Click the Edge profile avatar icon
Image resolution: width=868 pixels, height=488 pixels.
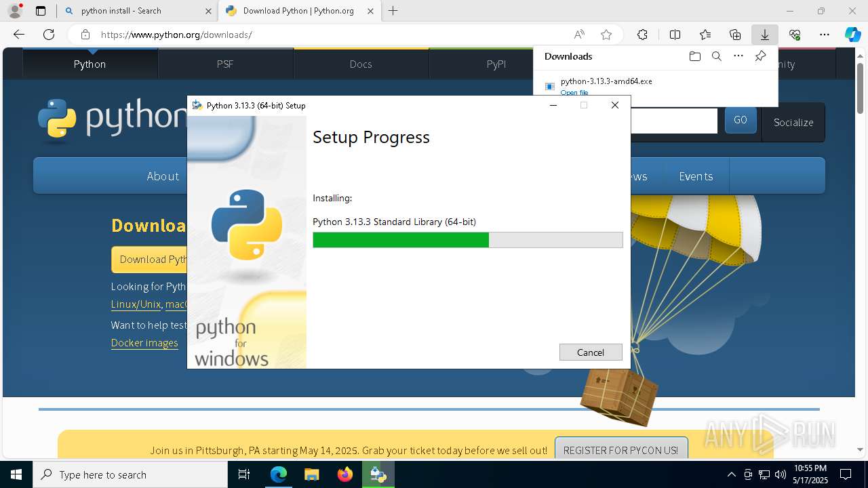[15, 11]
